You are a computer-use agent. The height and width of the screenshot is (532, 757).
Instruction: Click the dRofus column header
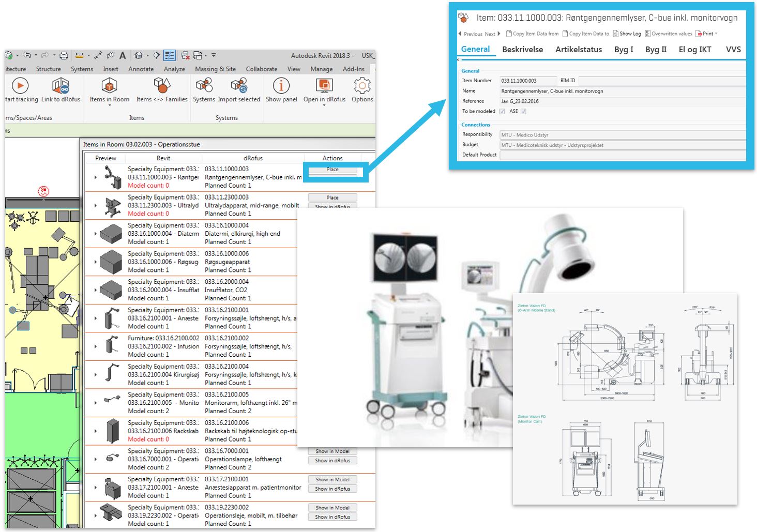(253, 158)
